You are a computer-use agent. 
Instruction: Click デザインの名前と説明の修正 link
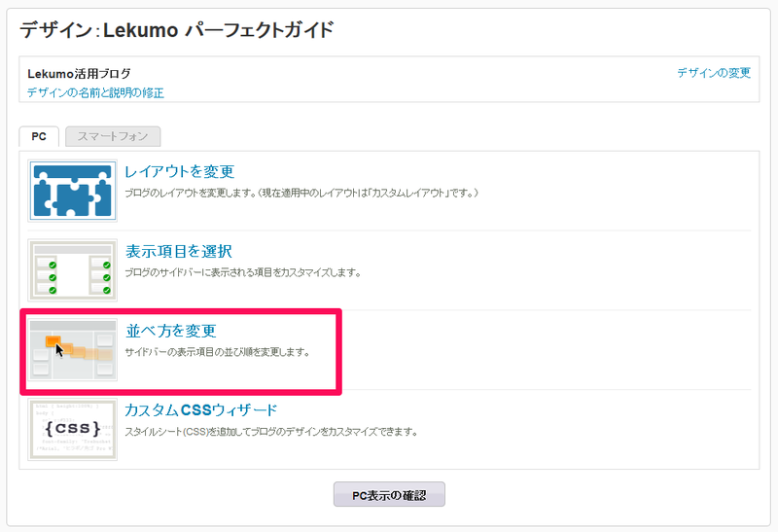point(95,92)
